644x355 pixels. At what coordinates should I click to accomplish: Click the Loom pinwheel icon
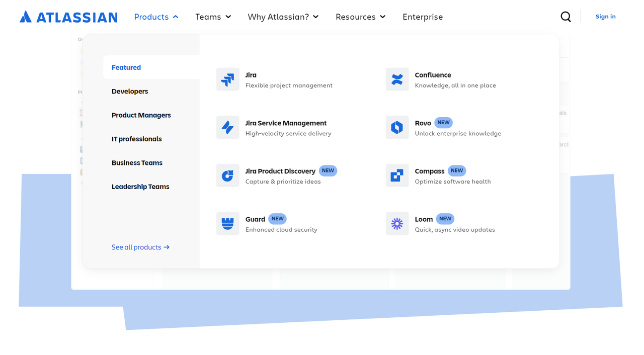pos(397,223)
